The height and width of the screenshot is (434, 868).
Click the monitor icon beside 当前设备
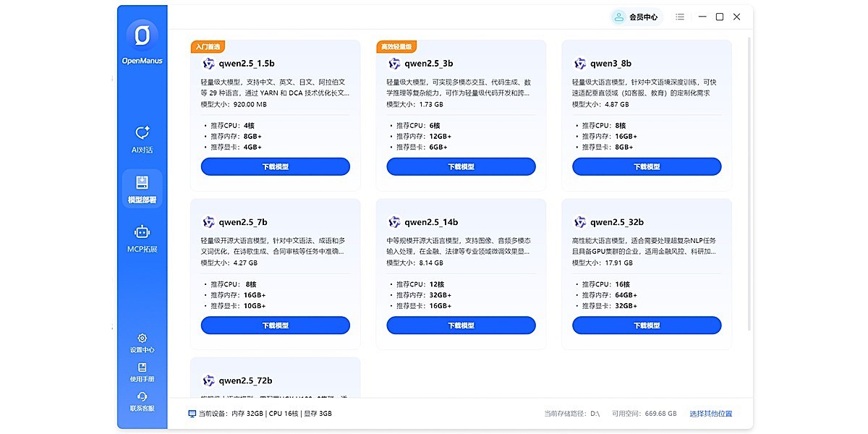[x=192, y=414]
